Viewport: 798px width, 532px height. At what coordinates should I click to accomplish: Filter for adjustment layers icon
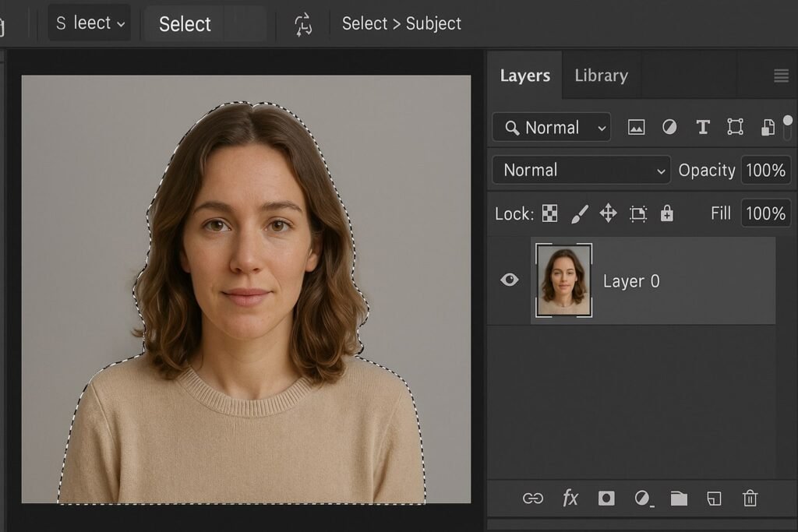click(669, 127)
